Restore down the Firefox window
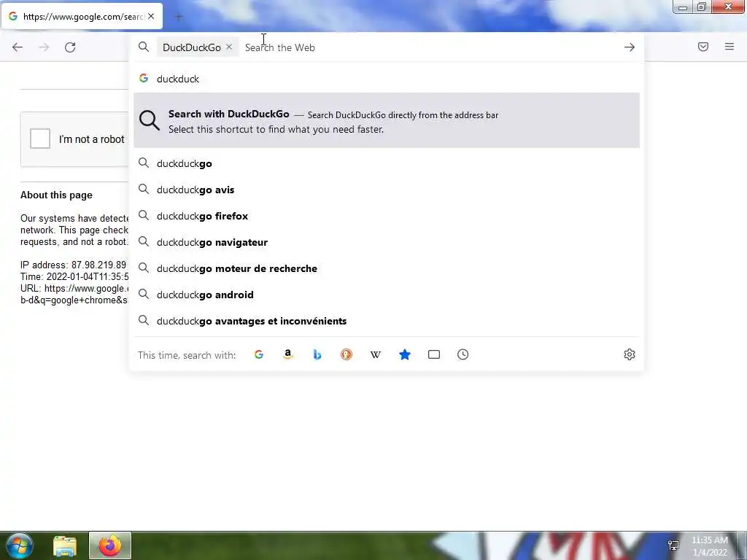This screenshot has height=560, width=747. [702, 7]
